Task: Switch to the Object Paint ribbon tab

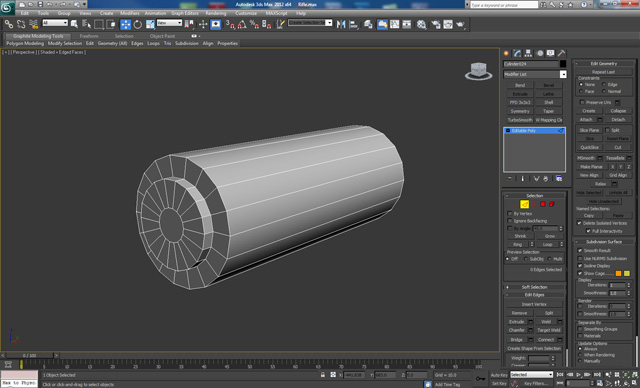Action: pos(162,36)
